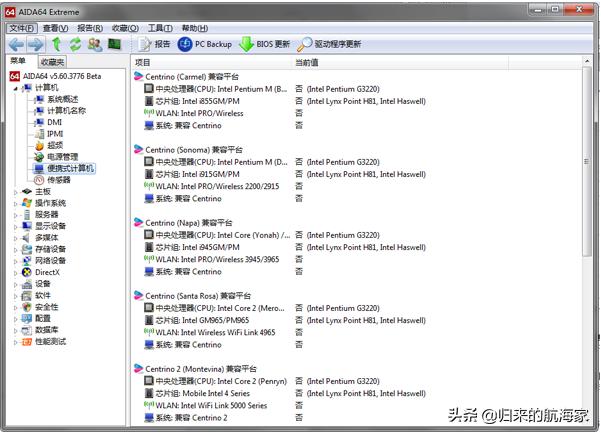The image size is (601, 435).
Task: Click the 软件 tree icon
Action: pos(26,295)
